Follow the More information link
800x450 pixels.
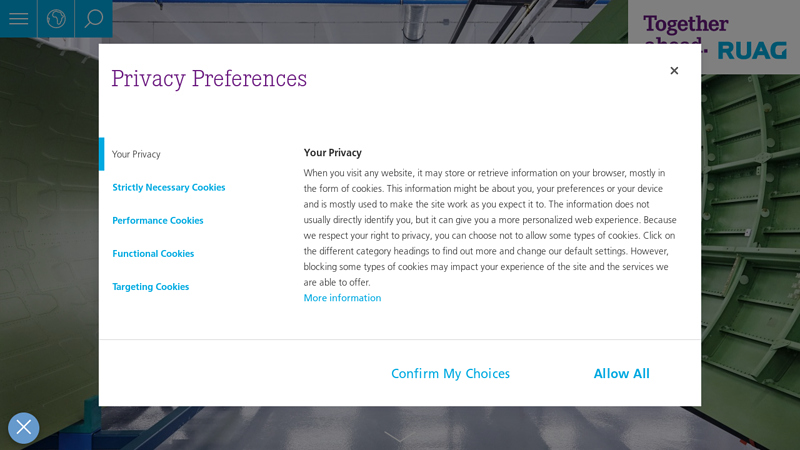[342, 298]
